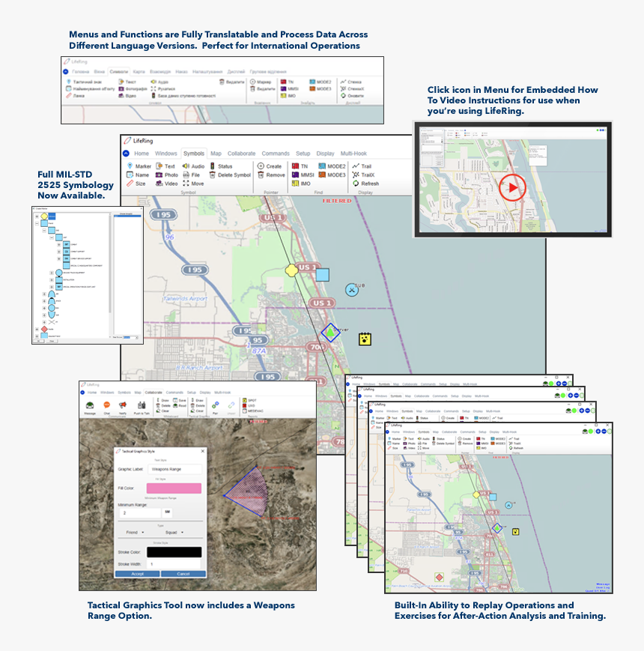Choose the Size tool in main LifeRing ribbon

(x=136, y=184)
